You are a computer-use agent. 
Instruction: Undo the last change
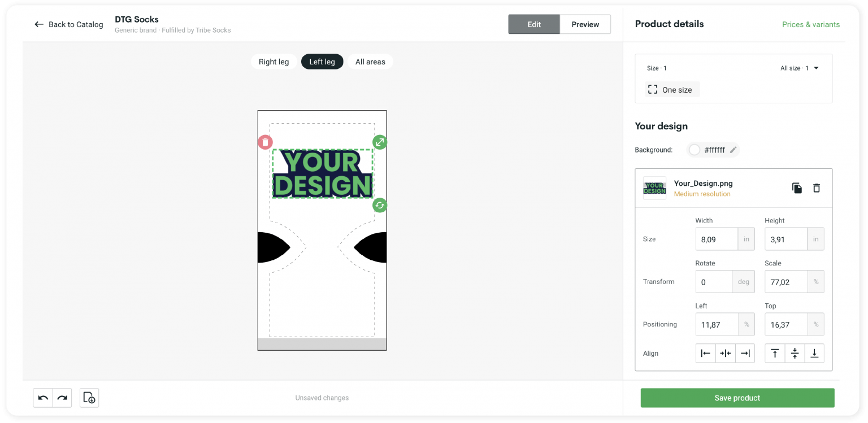43,398
